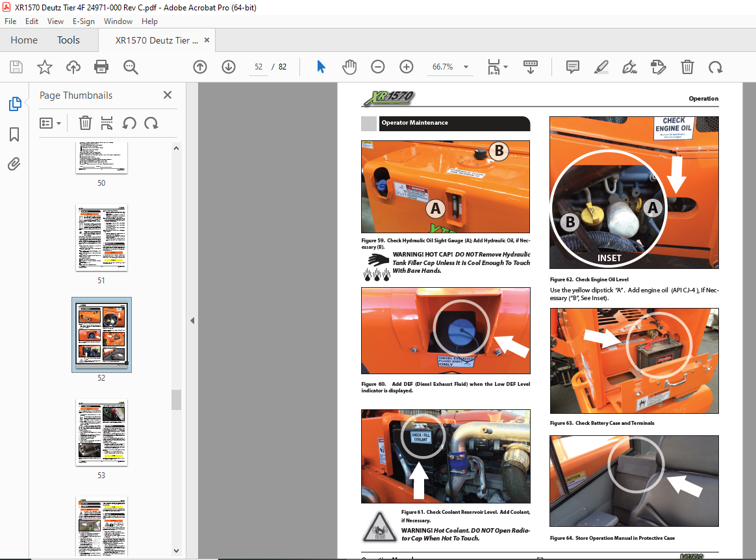
Task: Rotate page clockwise from main toolbar
Action: click(x=716, y=67)
